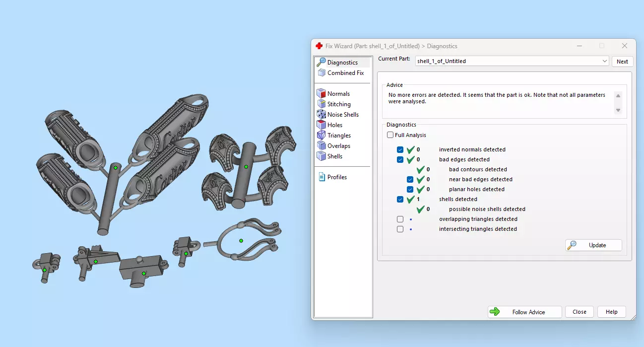Viewport: 644px width, 347px height.
Task: Click the Update diagnostics button
Action: pyautogui.click(x=593, y=245)
